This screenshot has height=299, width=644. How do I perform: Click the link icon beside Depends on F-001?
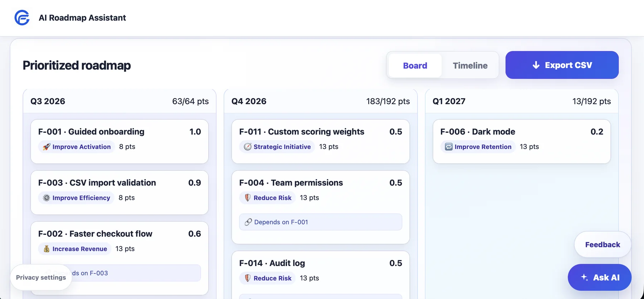pyautogui.click(x=248, y=222)
